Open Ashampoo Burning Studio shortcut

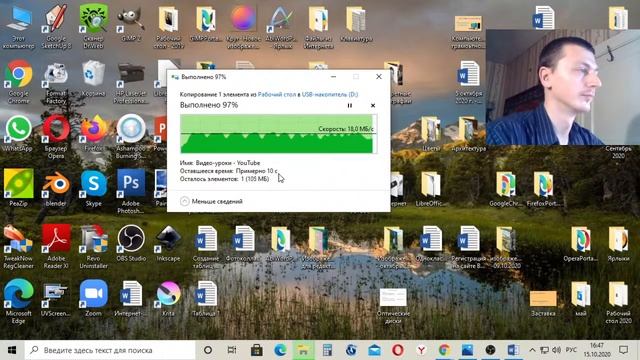click(x=131, y=136)
